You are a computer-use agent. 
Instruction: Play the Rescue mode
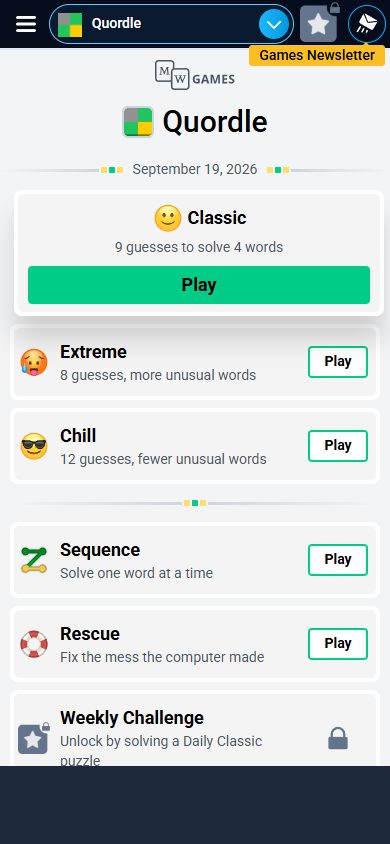338,644
